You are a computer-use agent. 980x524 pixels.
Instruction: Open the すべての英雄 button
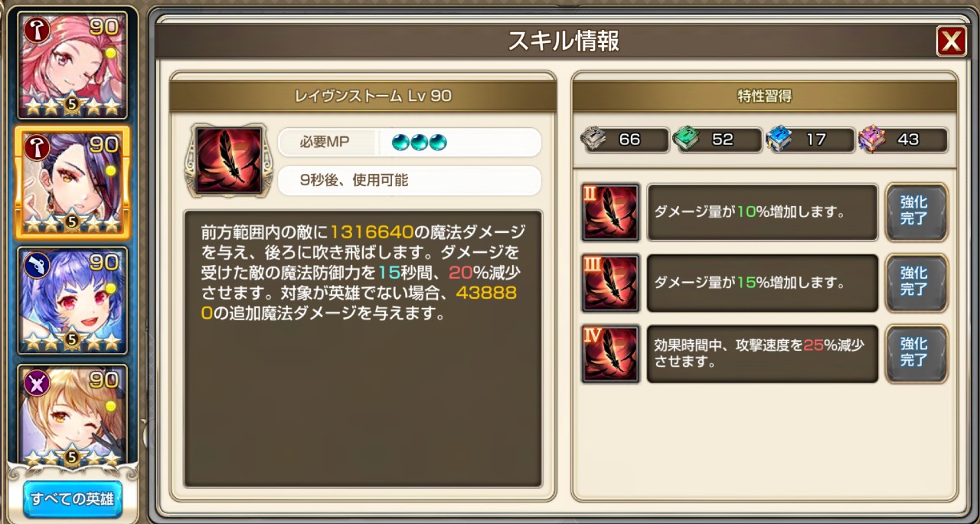73,499
